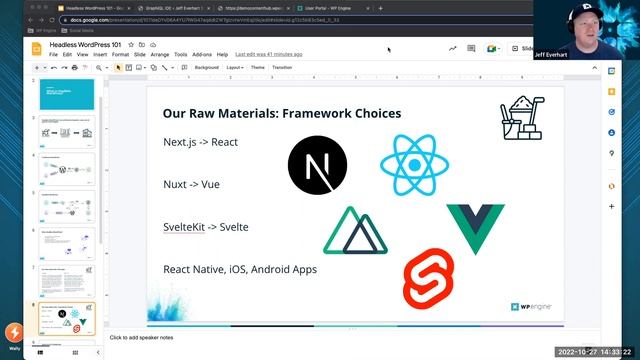Click the Theme button
This screenshot has width=640, height=360.
coord(258,67)
